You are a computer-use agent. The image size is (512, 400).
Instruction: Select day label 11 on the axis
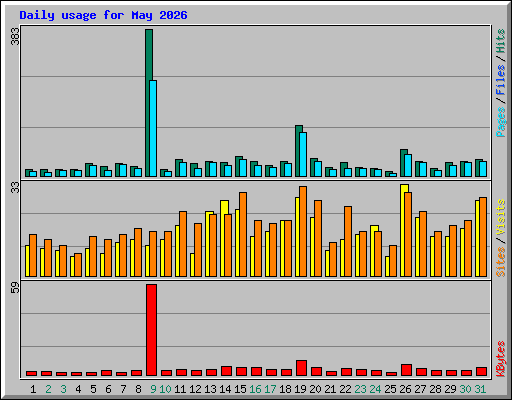180,389
